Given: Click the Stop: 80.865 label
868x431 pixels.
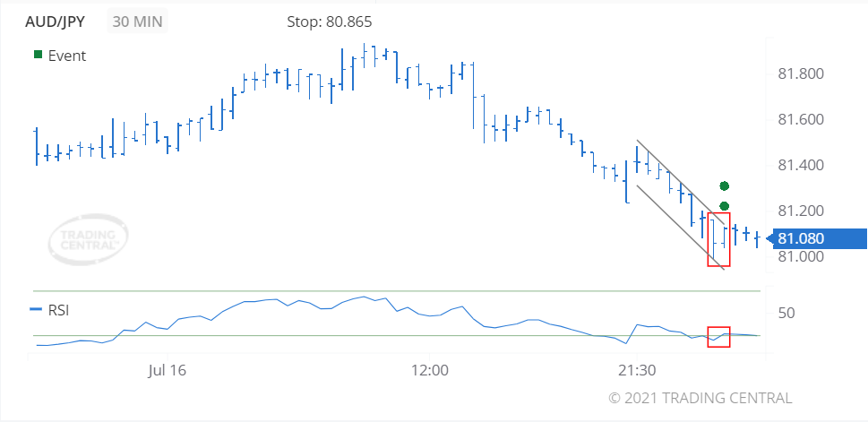Looking at the screenshot, I should (330, 22).
